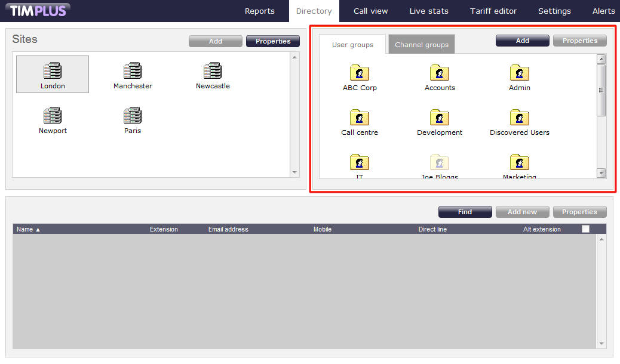This screenshot has width=620, height=364.
Task: Open the Accounts user group folder
Action: (440, 73)
